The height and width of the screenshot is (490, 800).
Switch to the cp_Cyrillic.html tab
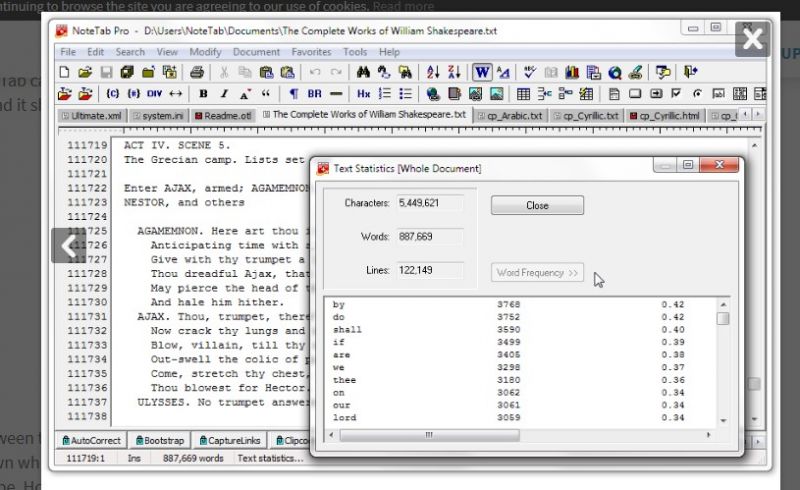(665, 116)
